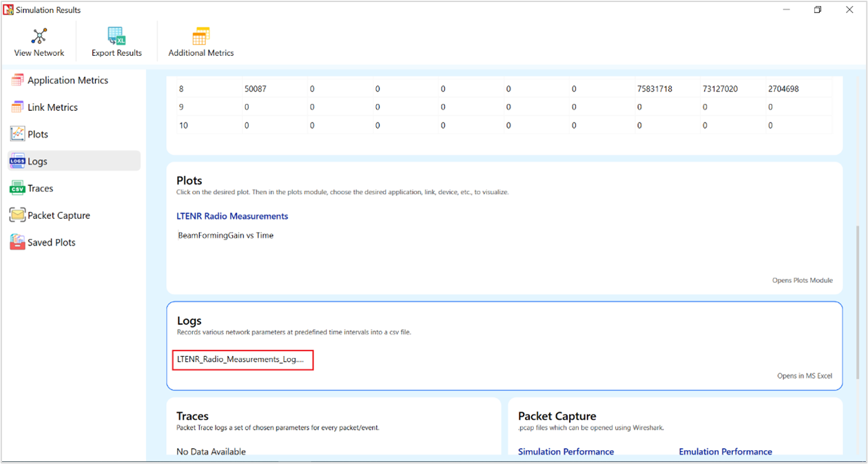868x464 pixels.
Task: Open the Simulation Performance pcap link
Action: [x=566, y=452]
